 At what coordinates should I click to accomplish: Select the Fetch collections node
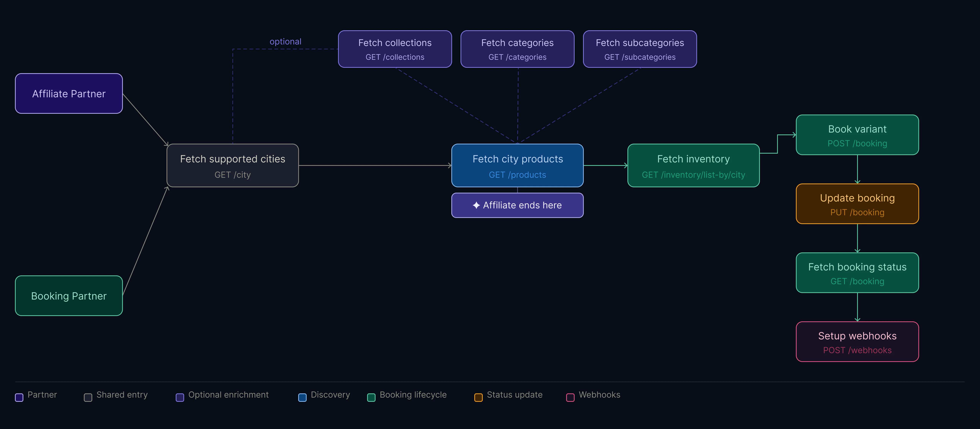click(395, 49)
